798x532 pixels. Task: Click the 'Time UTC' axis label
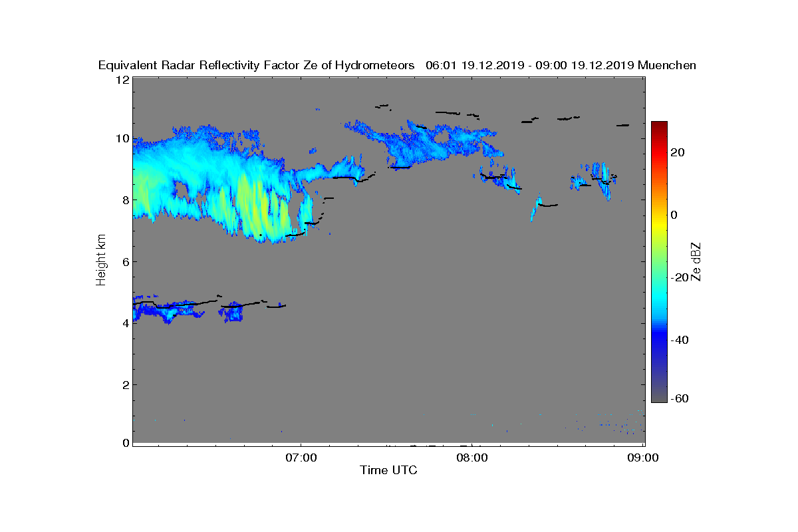click(388, 471)
